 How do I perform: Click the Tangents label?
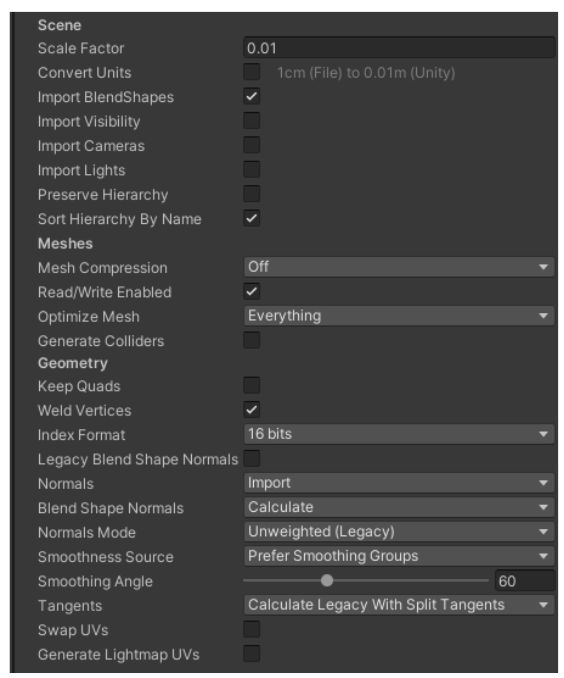click(70, 606)
